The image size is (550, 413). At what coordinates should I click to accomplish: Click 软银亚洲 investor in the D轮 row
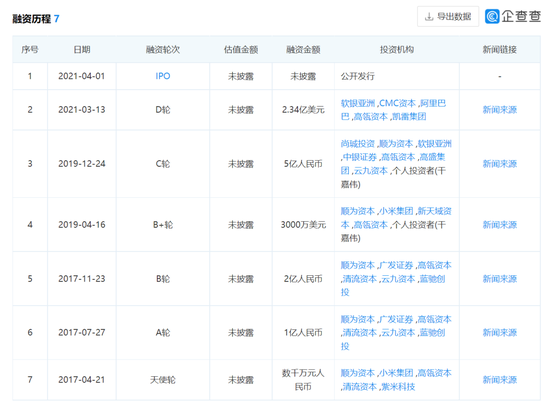tap(358, 103)
